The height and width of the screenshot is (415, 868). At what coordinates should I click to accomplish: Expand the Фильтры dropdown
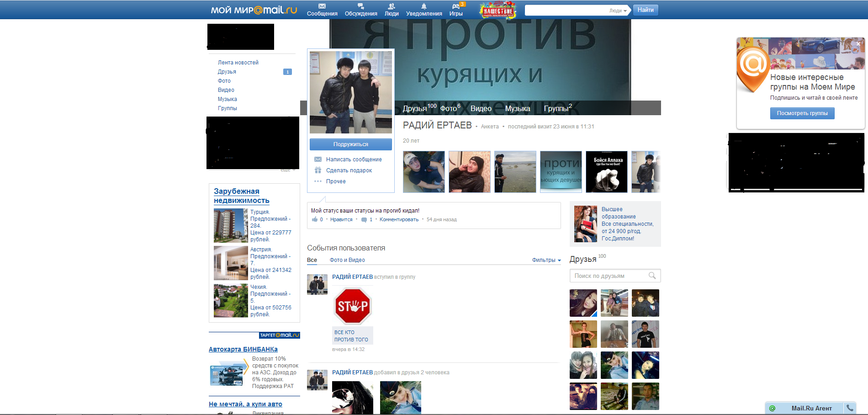pos(546,260)
